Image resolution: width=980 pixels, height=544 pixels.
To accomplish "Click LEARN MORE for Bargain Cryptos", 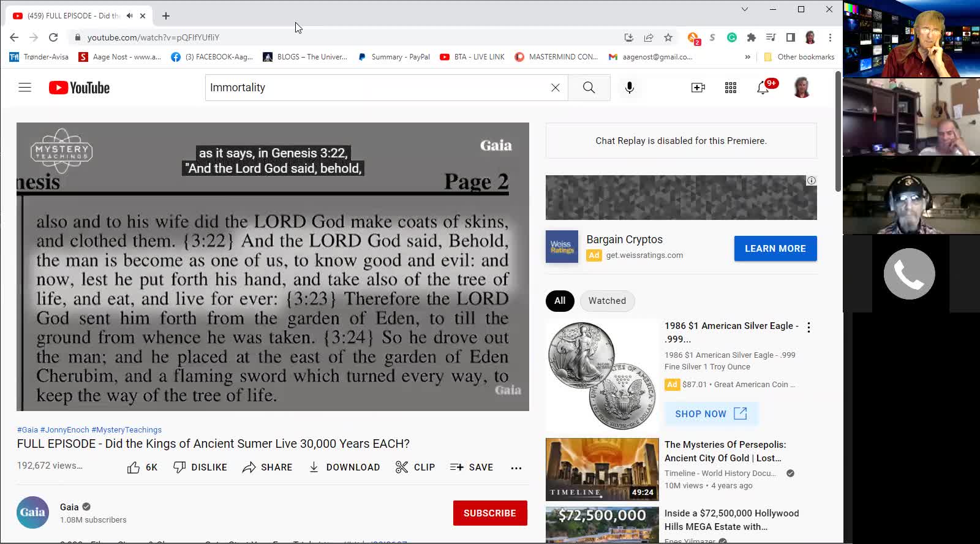I will (x=775, y=249).
